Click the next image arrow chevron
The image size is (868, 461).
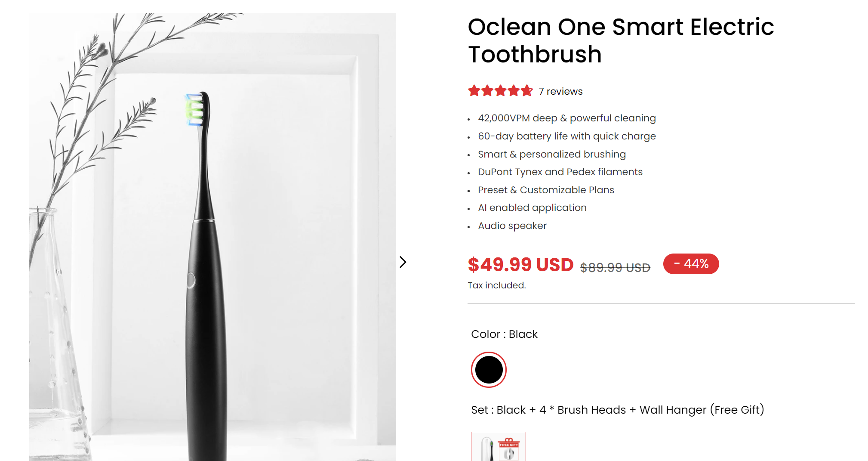pyautogui.click(x=403, y=262)
